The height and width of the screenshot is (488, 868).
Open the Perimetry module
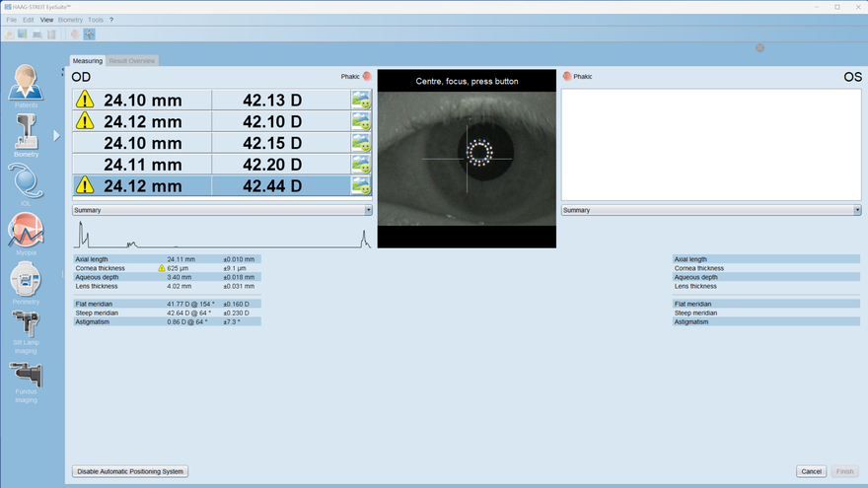26,283
